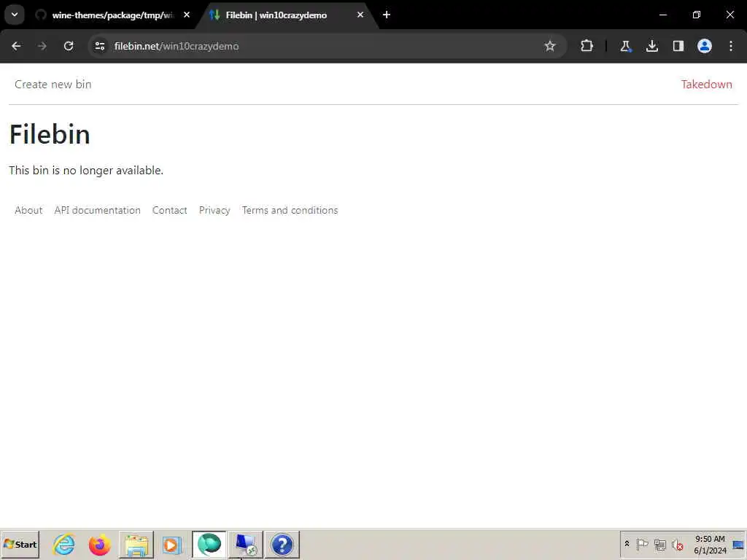The width and height of the screenshot is (747, 560).
Task: Open the Extensions puzzle icon
Action: pos(587,46)
